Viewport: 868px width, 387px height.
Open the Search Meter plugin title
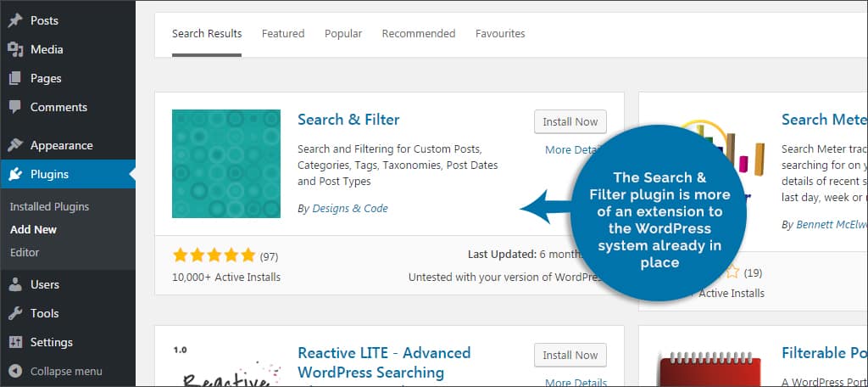[x=824, y=120]
